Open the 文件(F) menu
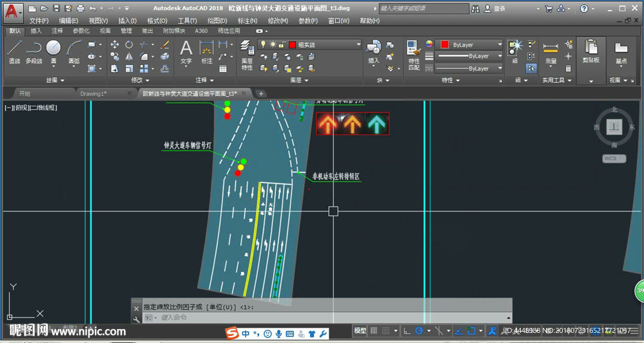Image resolution: width=644 pixels, height=343 pixels. point(39,21)
